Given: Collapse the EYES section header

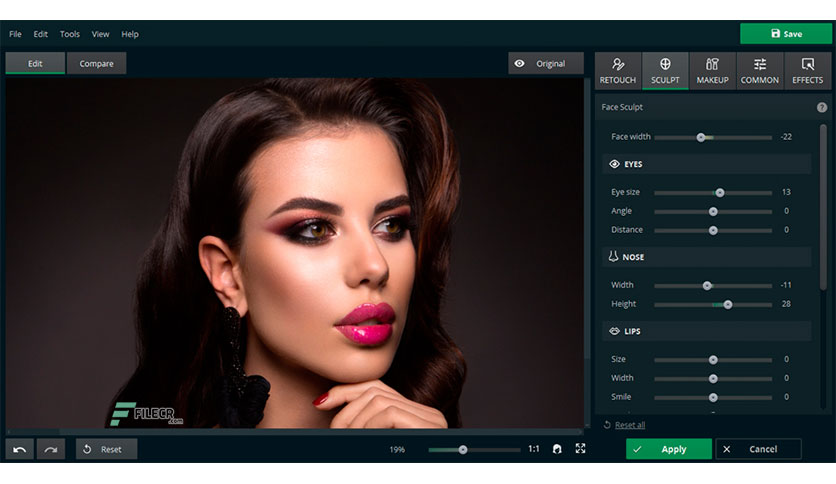Looking at the screenshot, I should (x=706, y=164).
